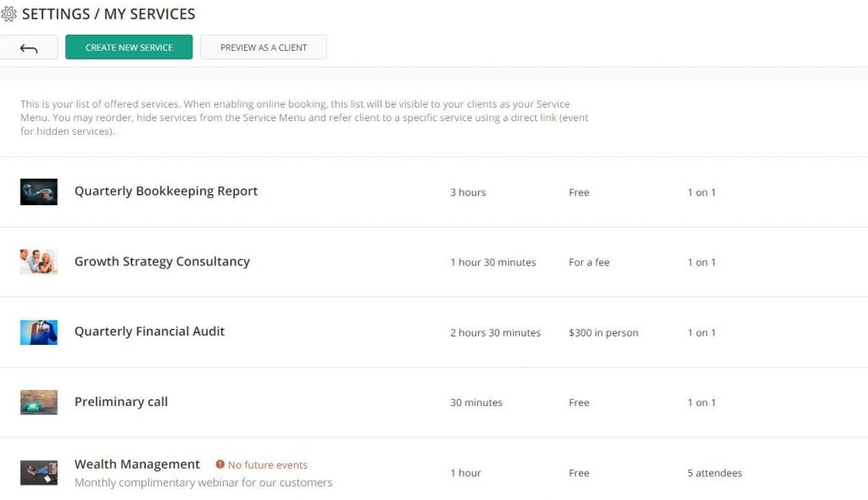Click 'Free' price in Preliminary call row
This screenshot has width=868, height=500.
click(579, 403)
